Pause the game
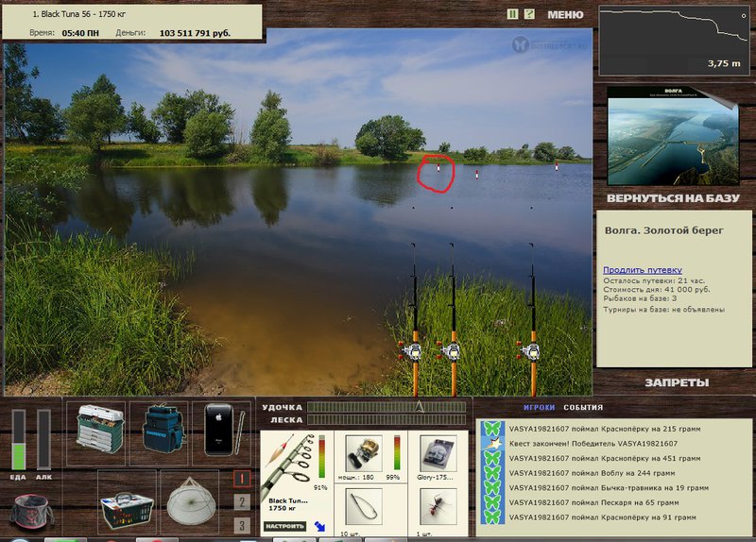The height and width of the screenshot is (542, 756). pos(513,15)
